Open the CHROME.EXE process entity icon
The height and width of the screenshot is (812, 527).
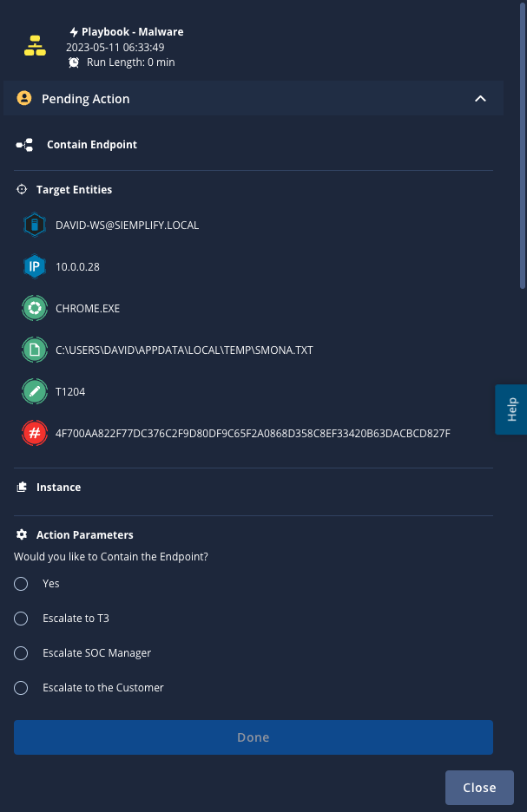[x=34, y=308]
